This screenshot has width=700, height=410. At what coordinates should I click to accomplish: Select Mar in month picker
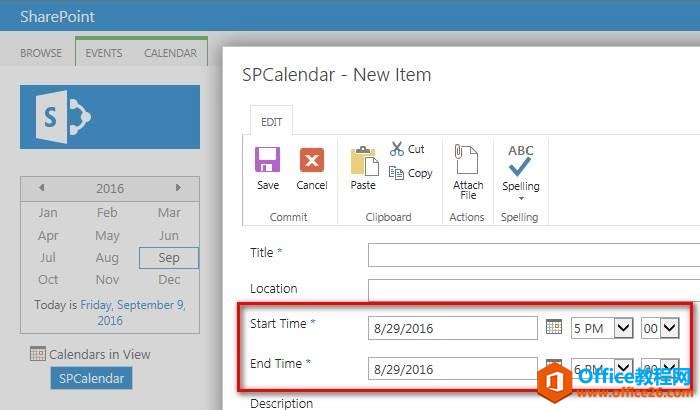point(169,213)
